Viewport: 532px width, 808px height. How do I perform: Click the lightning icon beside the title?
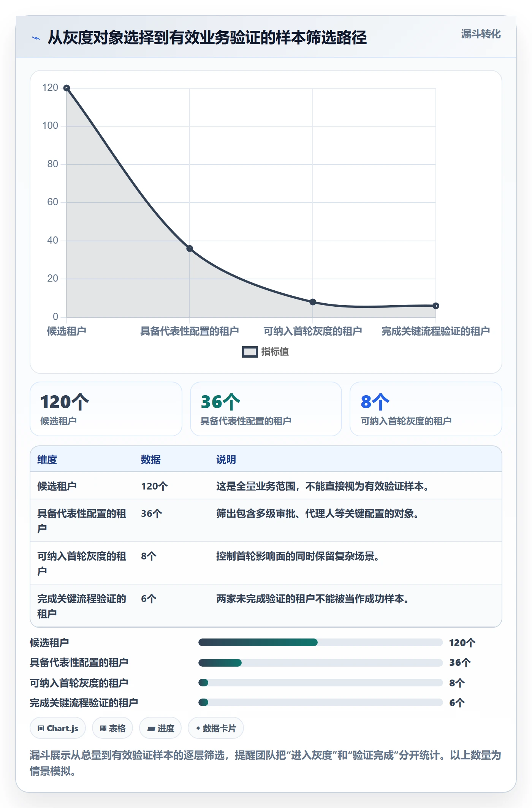click(x=36, y=38)
